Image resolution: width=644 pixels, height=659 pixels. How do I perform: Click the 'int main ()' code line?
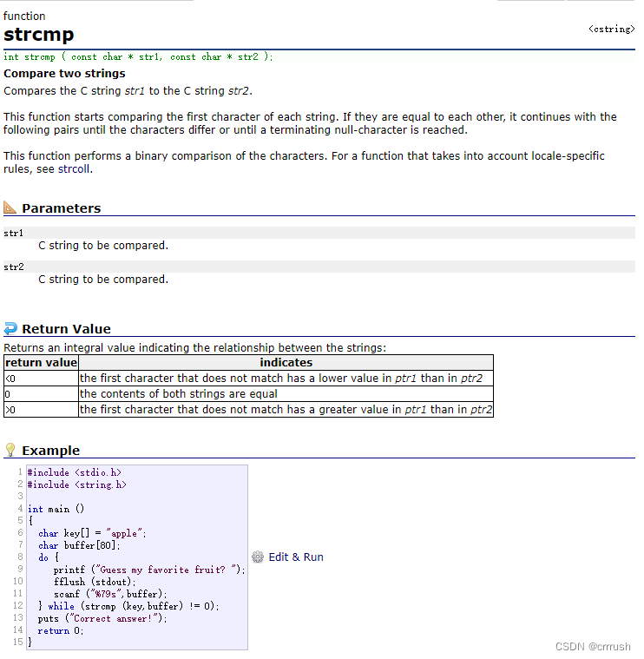click(56, 509)
